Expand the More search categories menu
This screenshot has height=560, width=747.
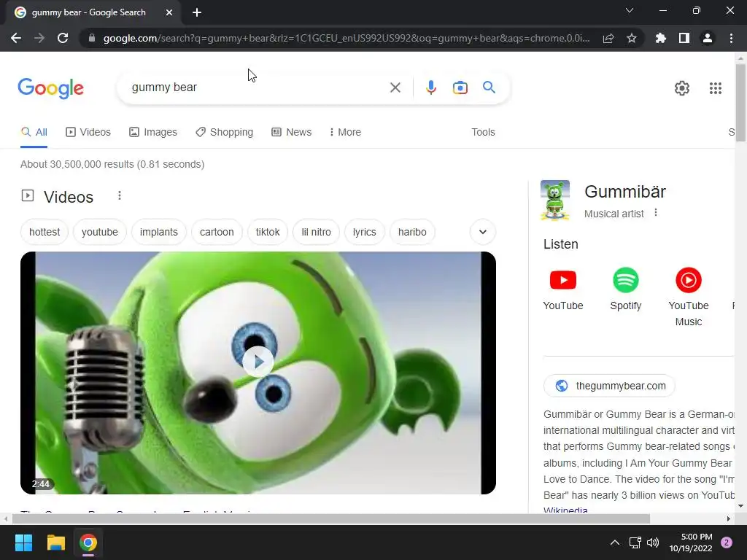click(345, 133)
